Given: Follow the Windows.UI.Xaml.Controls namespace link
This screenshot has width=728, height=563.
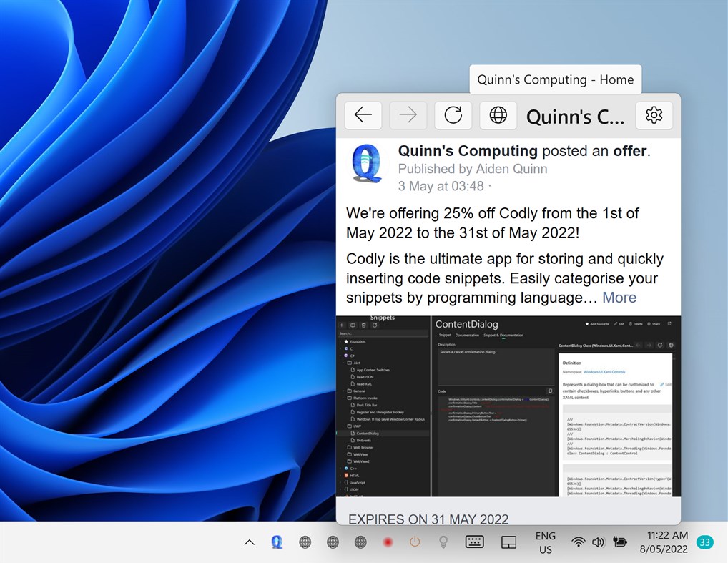Looking at the screenshot, I should pos(605,372).
